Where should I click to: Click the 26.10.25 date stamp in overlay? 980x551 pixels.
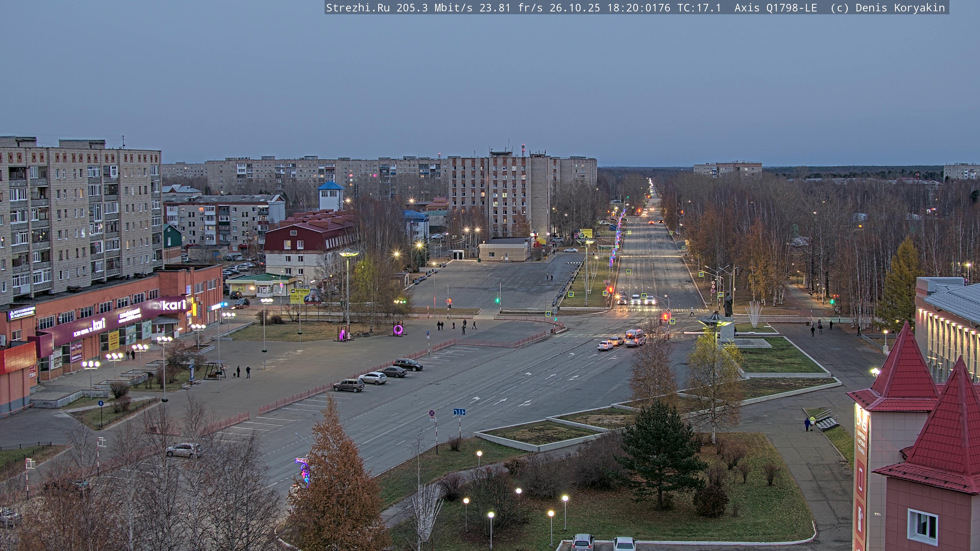coord(574,8)
